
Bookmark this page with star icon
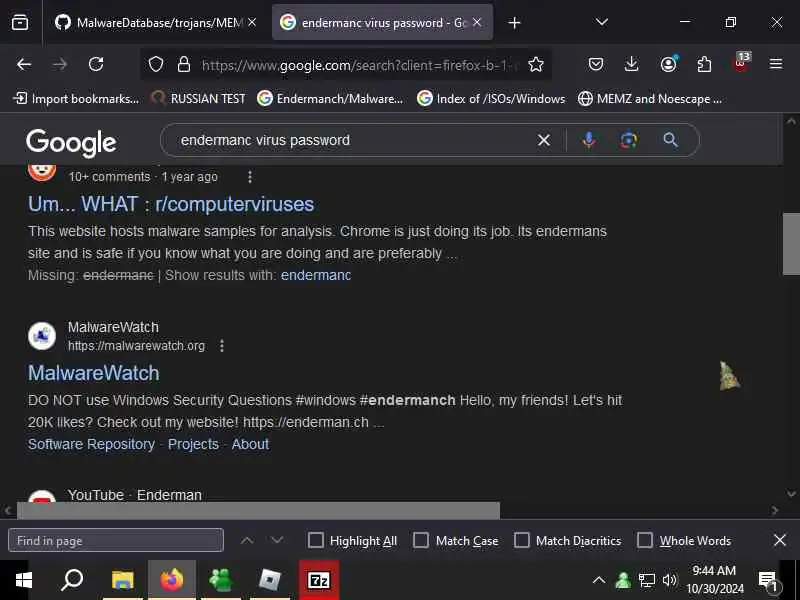click(536, 64)
